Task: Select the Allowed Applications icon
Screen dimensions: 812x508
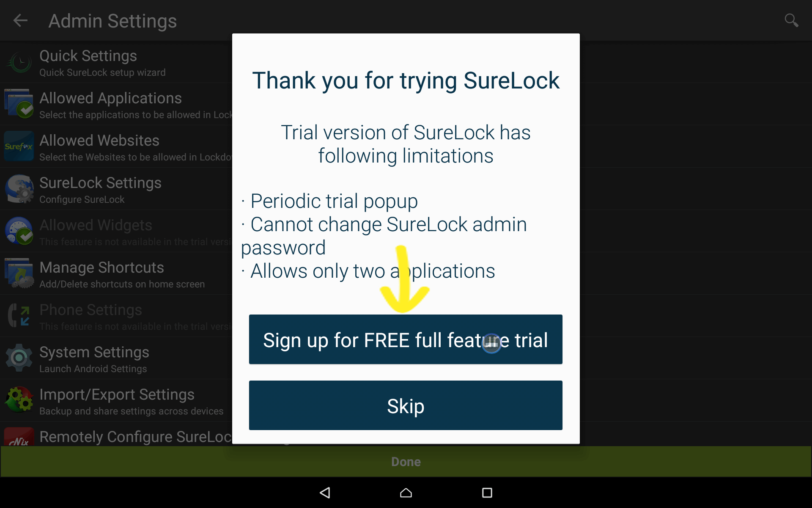Action: (19, 104)
